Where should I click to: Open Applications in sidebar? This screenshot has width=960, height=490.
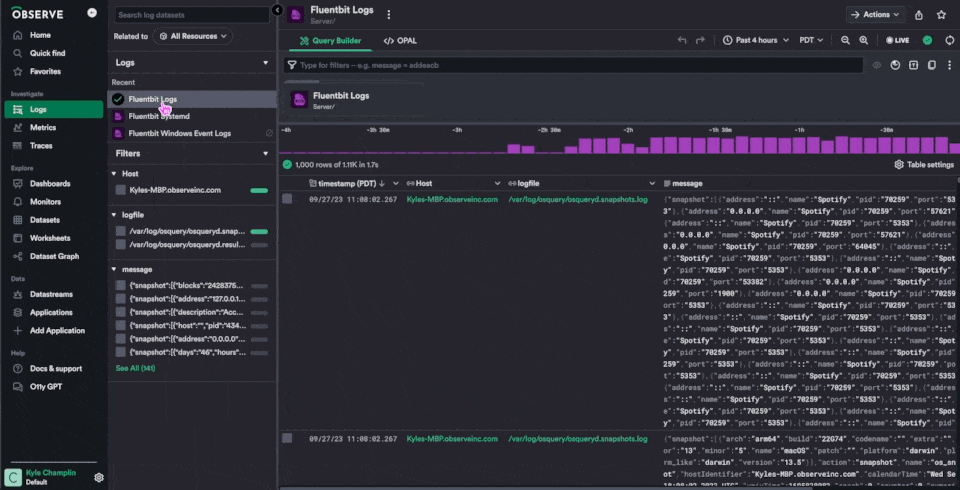pyautogui.click(x=51, y=312)
